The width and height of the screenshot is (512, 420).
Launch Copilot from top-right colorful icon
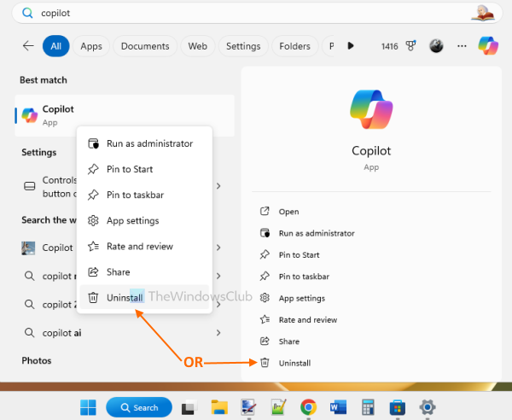pos(488,46)
